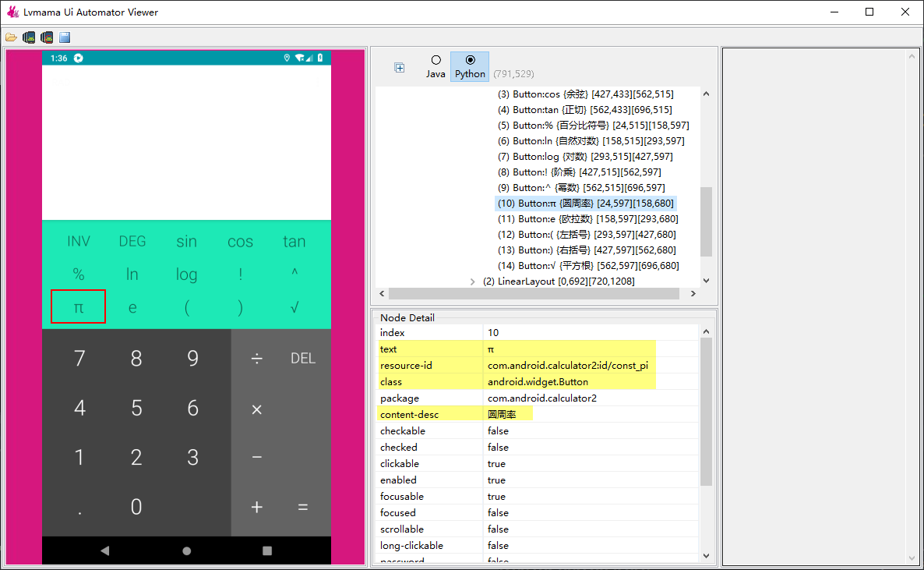Select the Button:√ tree node
The width and height of the screenshot is (924, 570).
[x=587, y=266]
